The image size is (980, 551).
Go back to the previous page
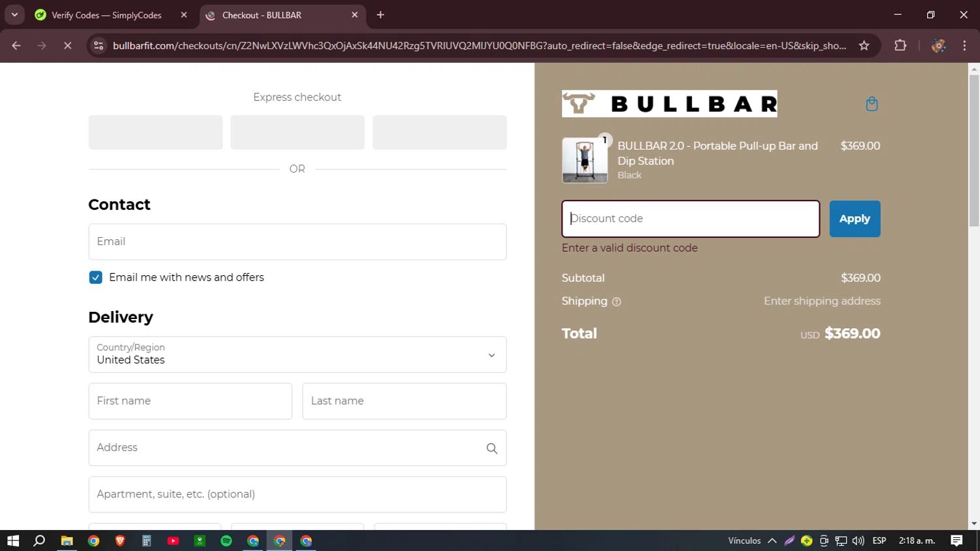coord(16,46)
